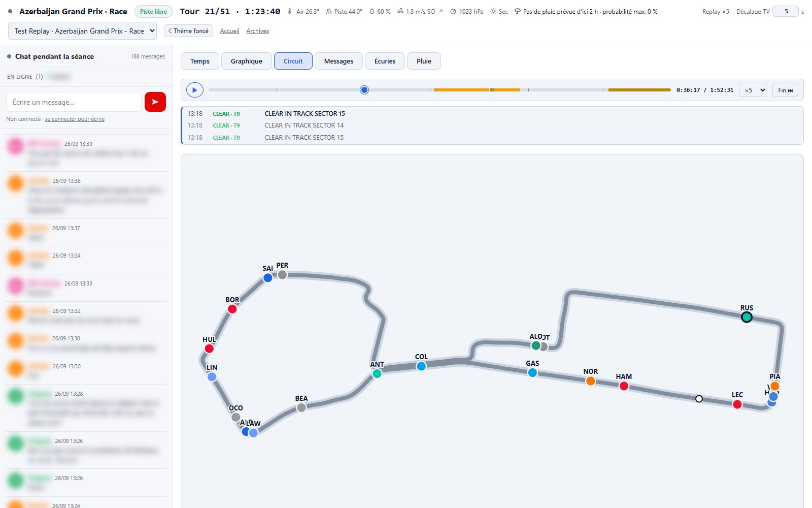Click the replay timeline position handle
This screenshot has height=508, width=812.
click(x=364, y=90)
